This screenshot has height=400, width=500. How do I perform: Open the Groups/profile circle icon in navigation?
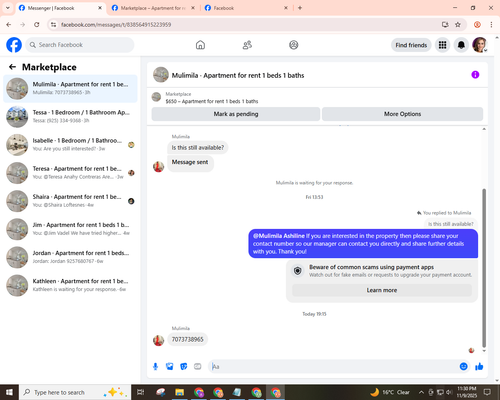pos(294,45)
